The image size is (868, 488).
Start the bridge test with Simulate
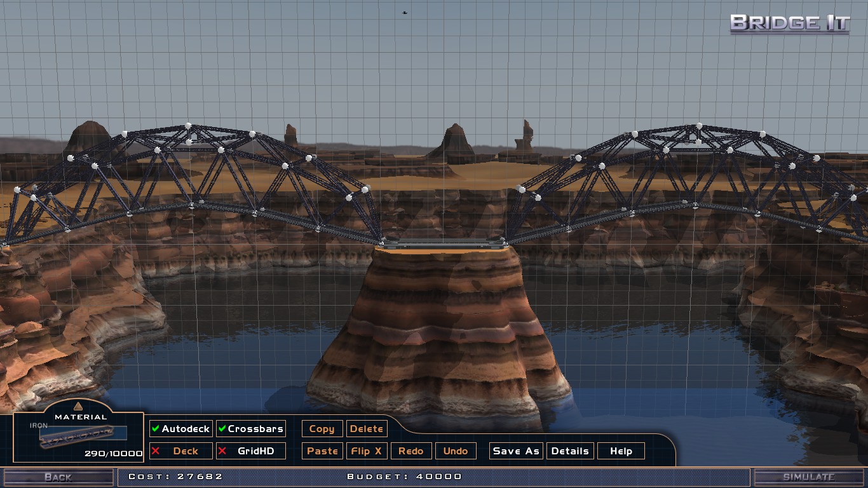tap(809, 477)
